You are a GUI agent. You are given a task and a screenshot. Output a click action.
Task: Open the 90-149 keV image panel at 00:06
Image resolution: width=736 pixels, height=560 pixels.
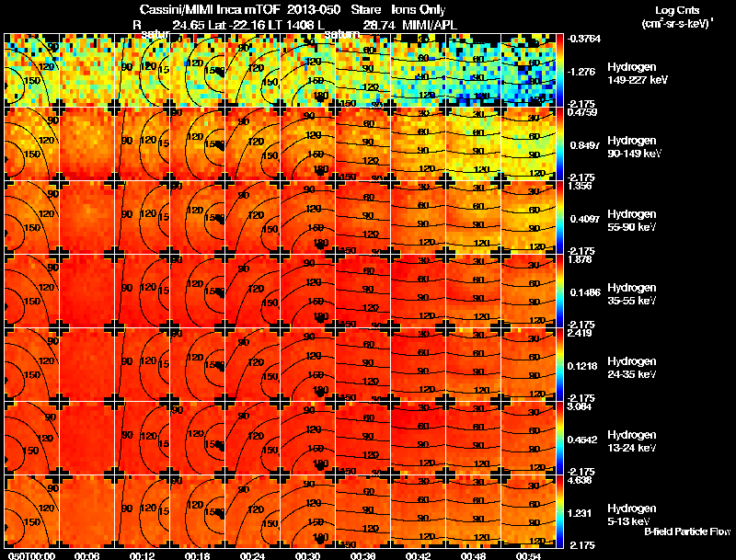point(86,144)
